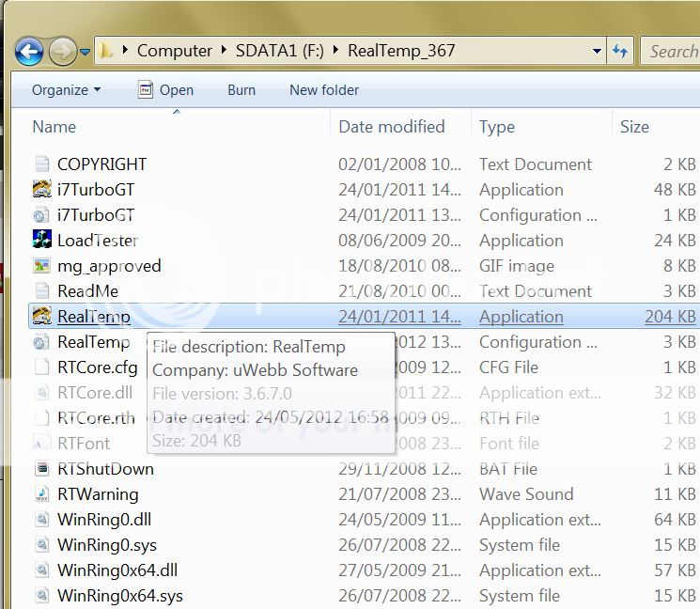Click the 21/07/2008 date of RTWarning
The width and height of the screenshot is (700, 609).
point(400,494)
